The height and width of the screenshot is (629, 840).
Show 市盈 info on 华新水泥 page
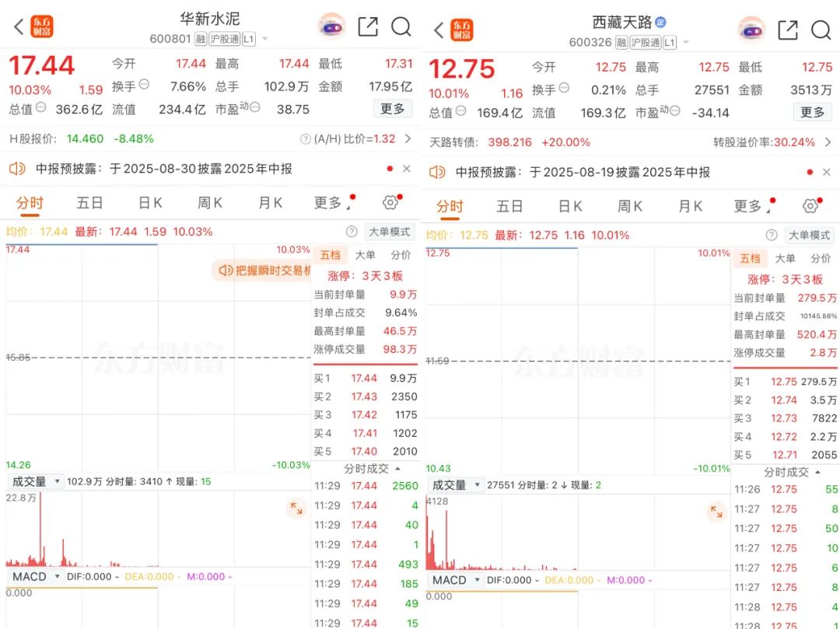pos(254,107)
